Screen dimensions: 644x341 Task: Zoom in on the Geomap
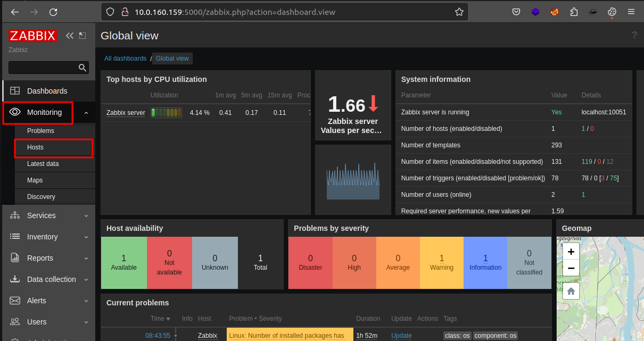point(571,252)
